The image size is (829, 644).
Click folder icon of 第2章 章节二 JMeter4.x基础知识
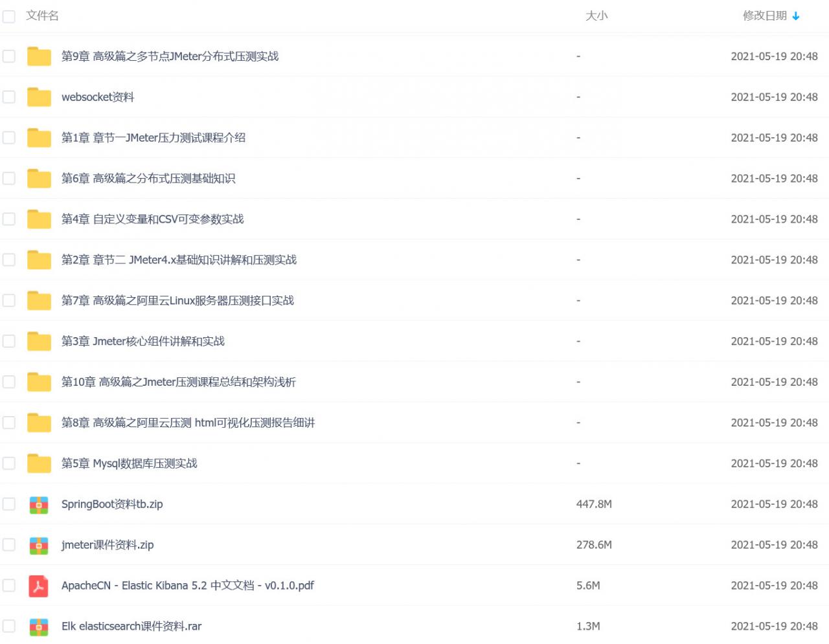39,260
